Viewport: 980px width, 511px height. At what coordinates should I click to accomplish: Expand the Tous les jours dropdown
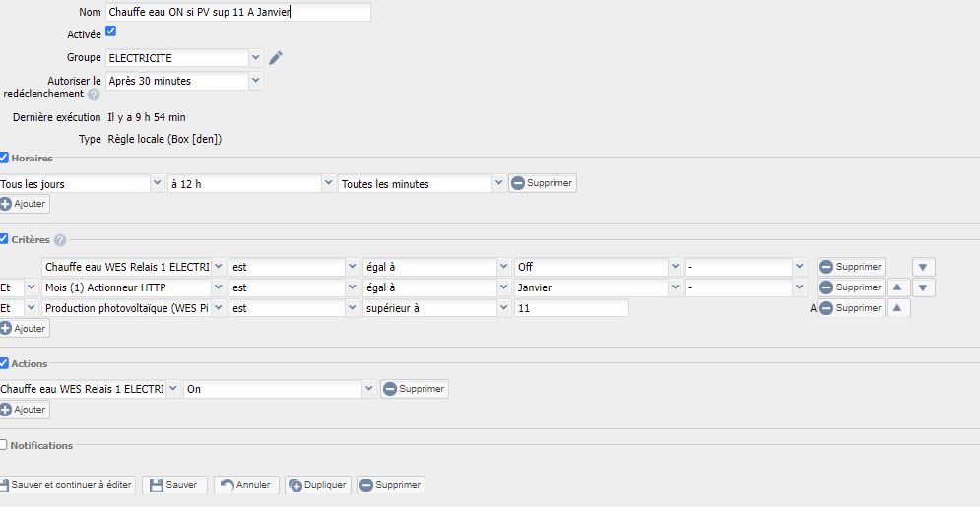point(158,183)
